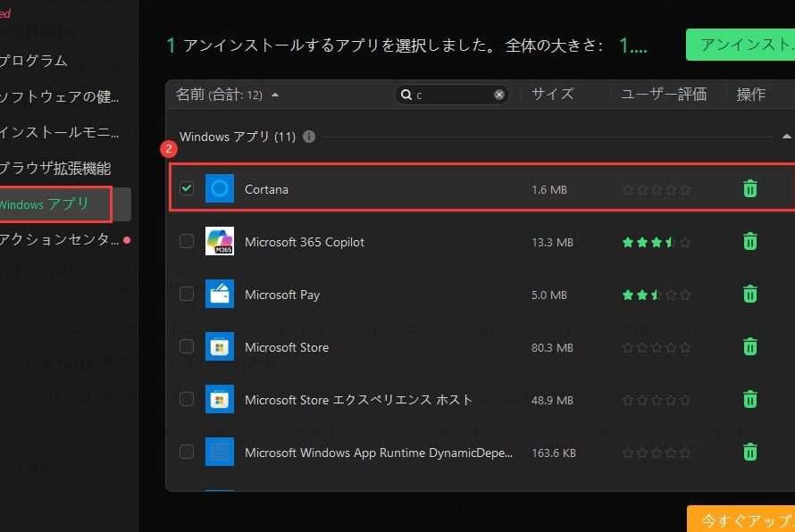The width and height of the screenshot is (795, 532).
Task: Click into the search input field
Action: (452, 95)
